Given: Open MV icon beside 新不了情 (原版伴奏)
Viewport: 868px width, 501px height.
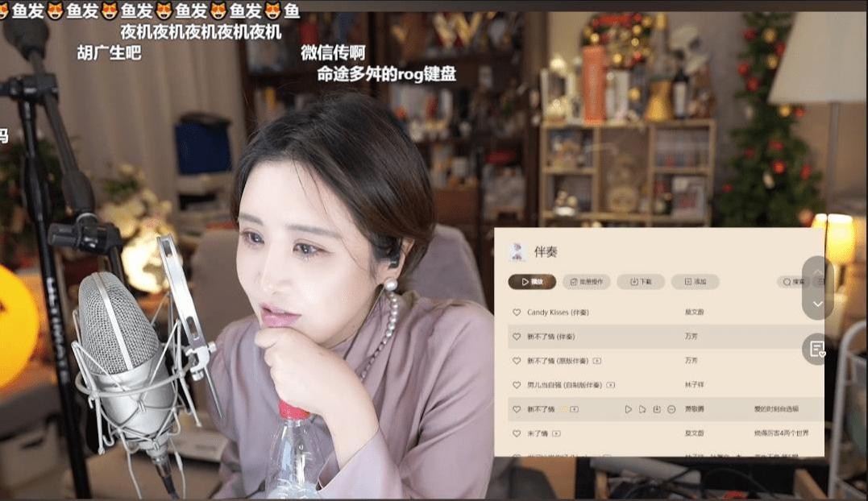Looking at the screenshot, I should tap(597, 361).
